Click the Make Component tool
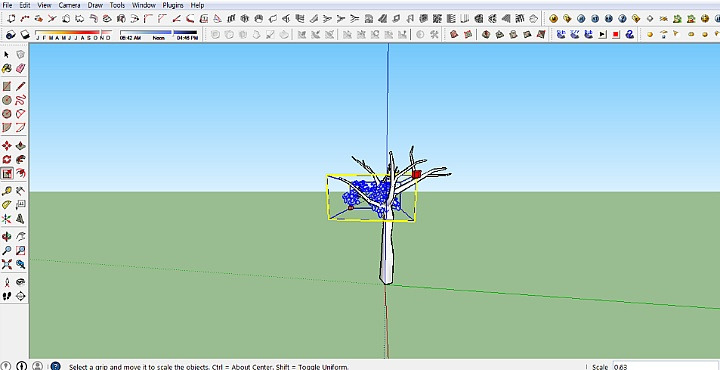720x370 pixels. pos(20,55)
